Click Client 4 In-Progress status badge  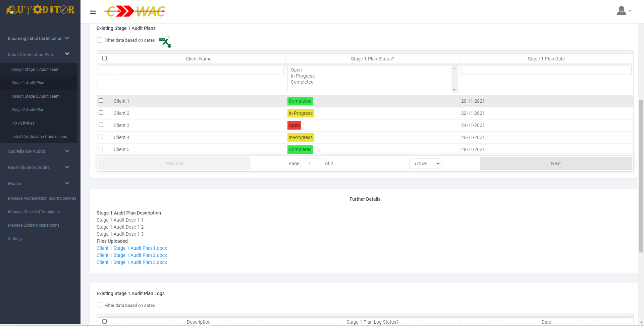pos(301,137)
